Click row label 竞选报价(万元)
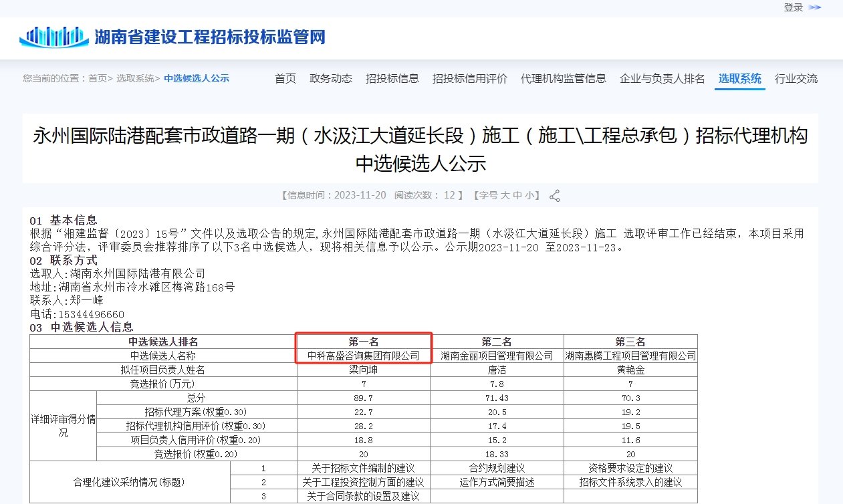Screen dimensions: 843x504 163,384
